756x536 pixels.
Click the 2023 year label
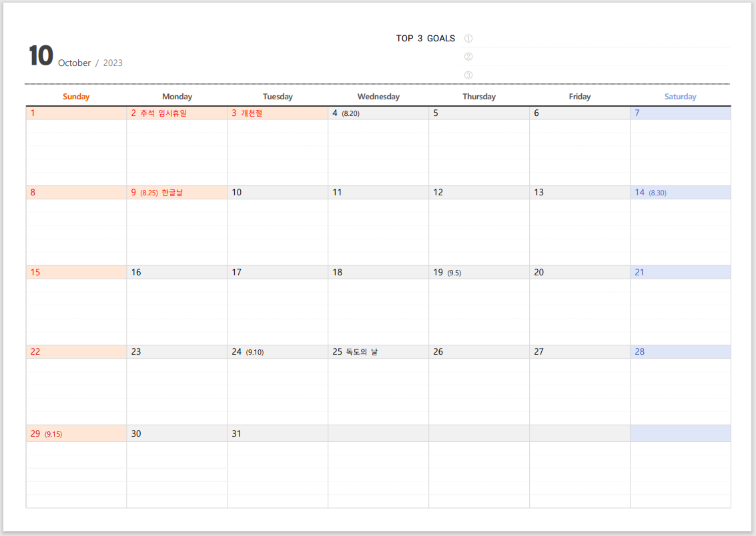click(113, 63)
